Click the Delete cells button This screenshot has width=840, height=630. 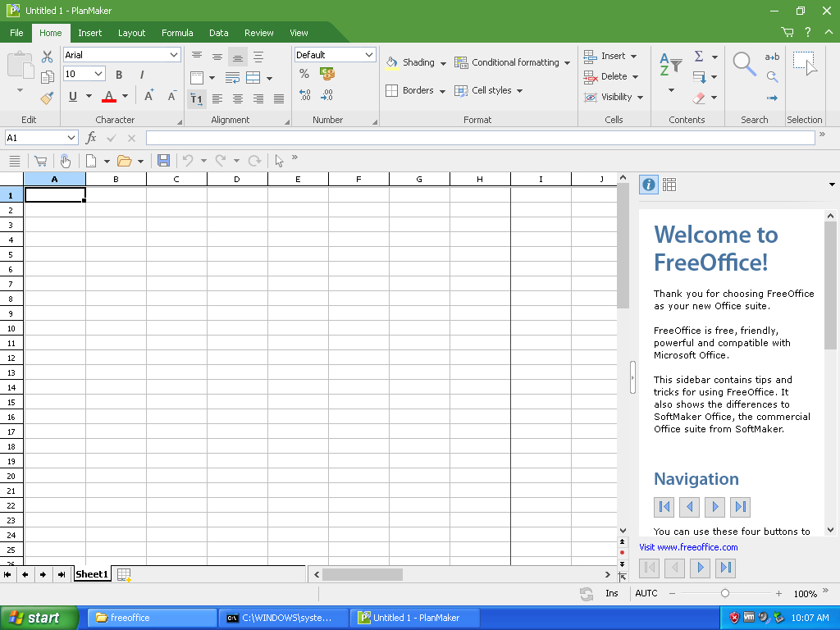pos(610,76)
